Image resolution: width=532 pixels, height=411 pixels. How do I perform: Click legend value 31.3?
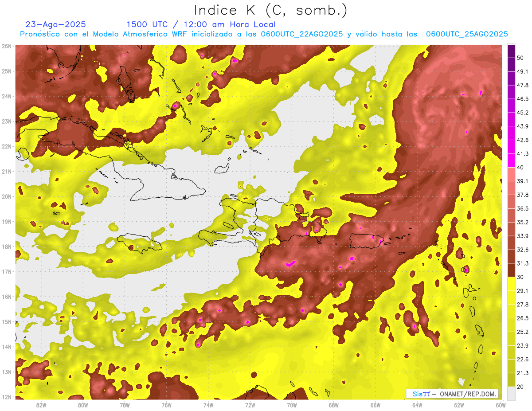coord(522,263)
